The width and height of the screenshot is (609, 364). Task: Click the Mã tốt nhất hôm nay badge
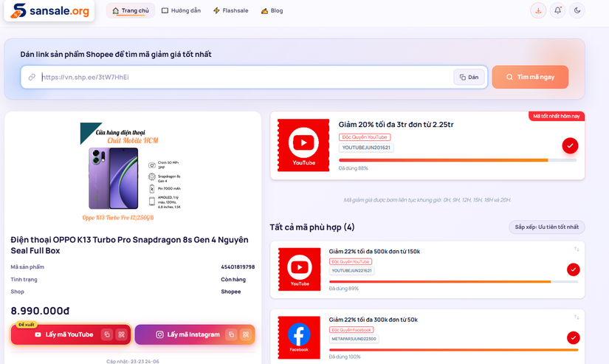point(556,116)
